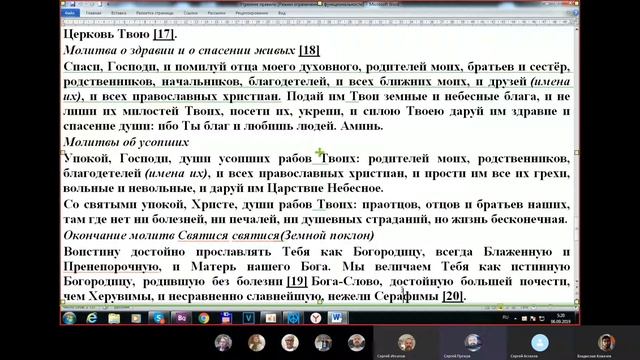Expand hidden system tray icons arrow
The image size is (640, 360).
click(x=515, y=318)
